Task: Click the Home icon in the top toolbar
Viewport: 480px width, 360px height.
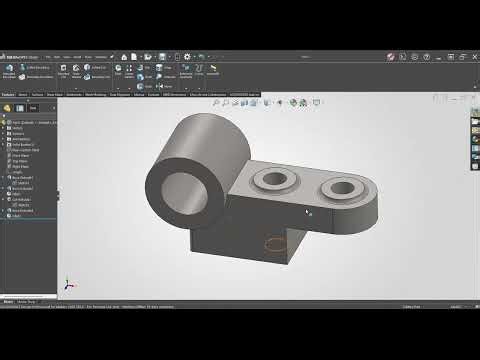Action: [x=124, y=57]
